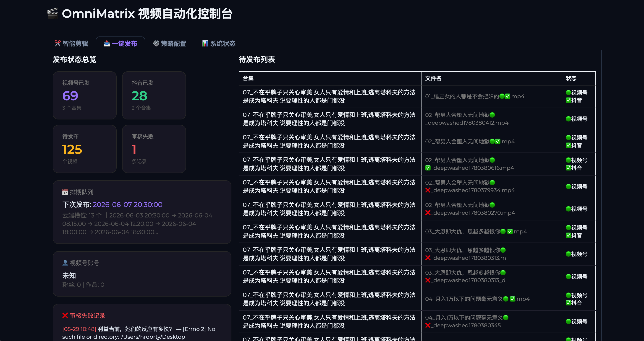Click the calendar icon beside 排期队列
644x341 pixels.
click(65, 192)
